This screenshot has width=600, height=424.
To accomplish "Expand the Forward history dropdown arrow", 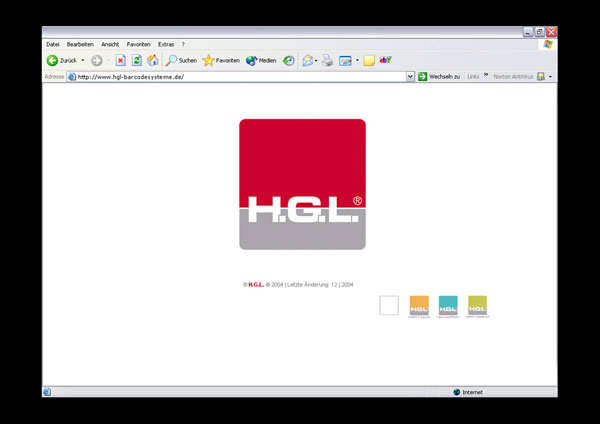I will (109, 60).
